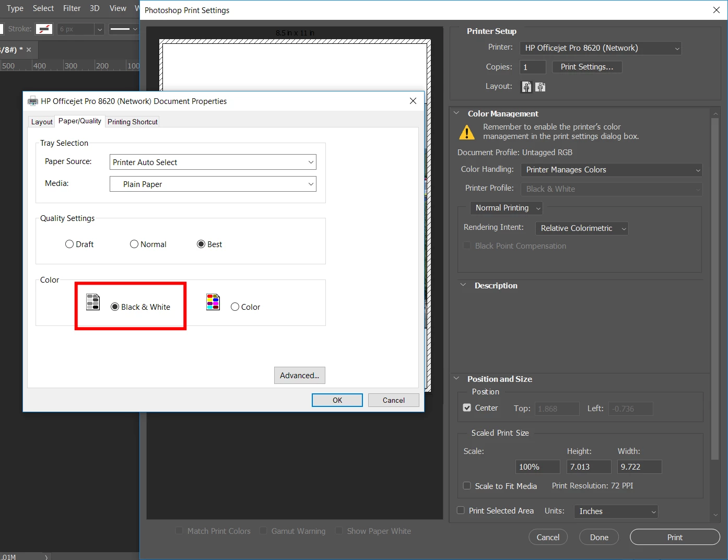Viewport: 728px width, 560px height.
Task: Select the Draft quality option
Action: [x=69, y=244]
